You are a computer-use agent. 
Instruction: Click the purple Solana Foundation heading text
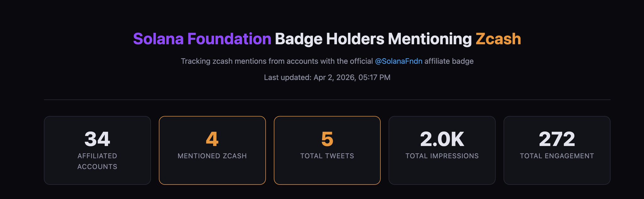202,39
